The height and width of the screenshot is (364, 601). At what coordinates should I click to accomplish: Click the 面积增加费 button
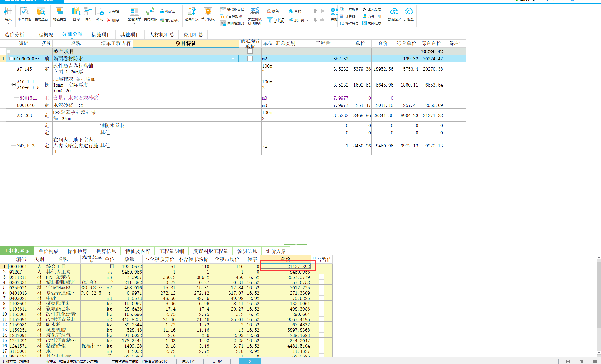233,23
